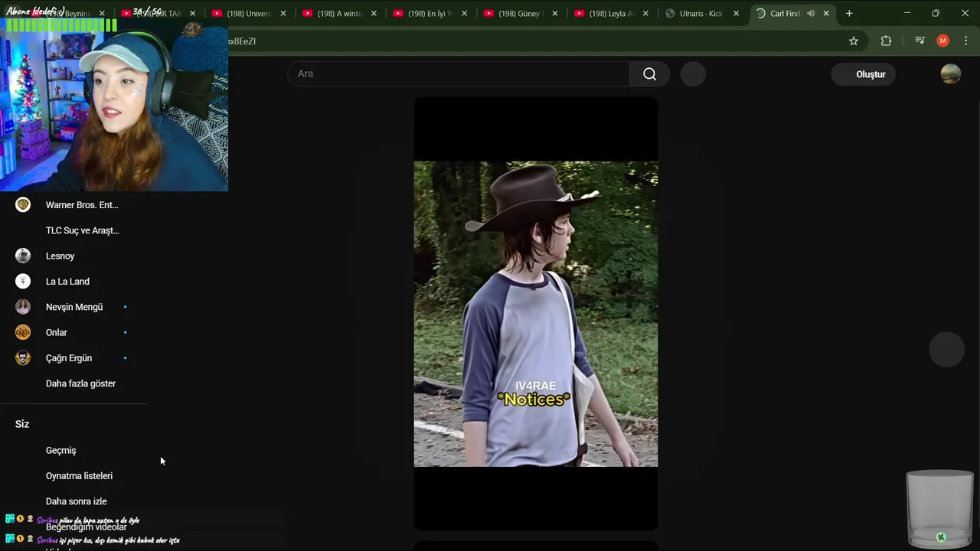Close the 'Ulnaris - Kick' tab

(x=737, y=14)
